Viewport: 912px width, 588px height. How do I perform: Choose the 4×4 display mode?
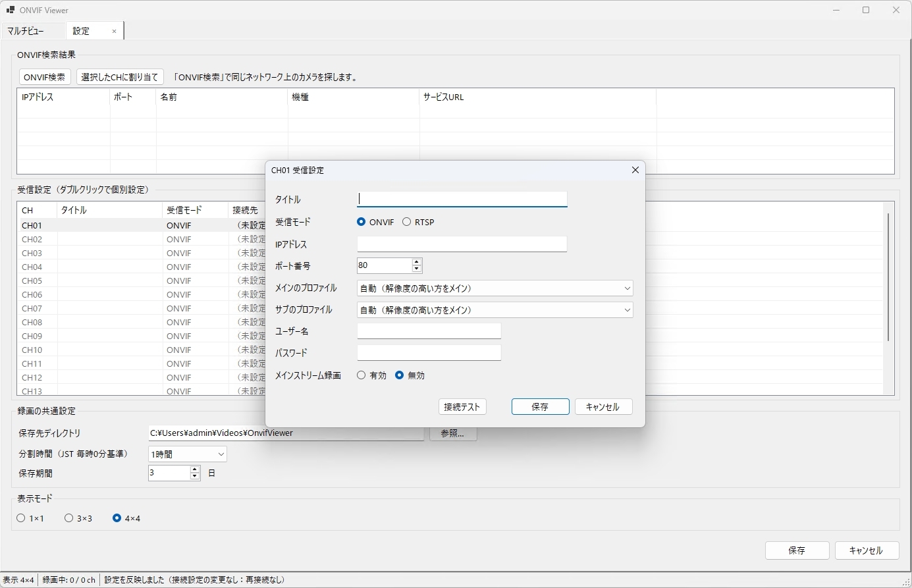[x=126, y=518]
